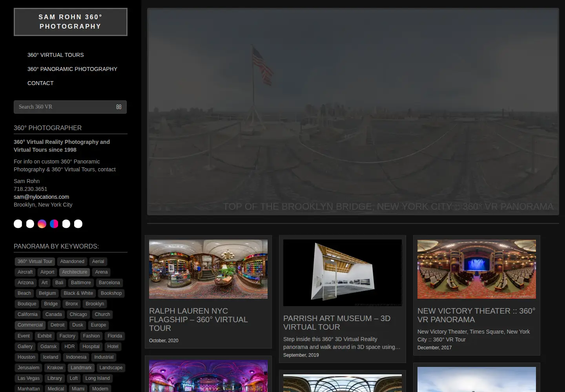Pick the Jerusalem keyword tag
Screen dimensions: 565x392
click(x=29, y=368)
